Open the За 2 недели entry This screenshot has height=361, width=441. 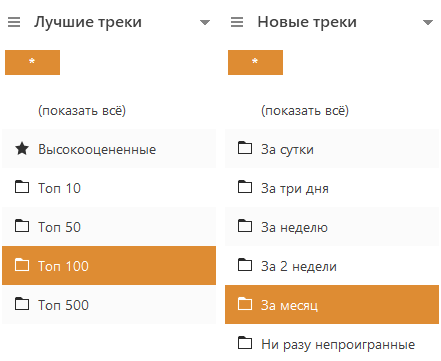(332, 266)
